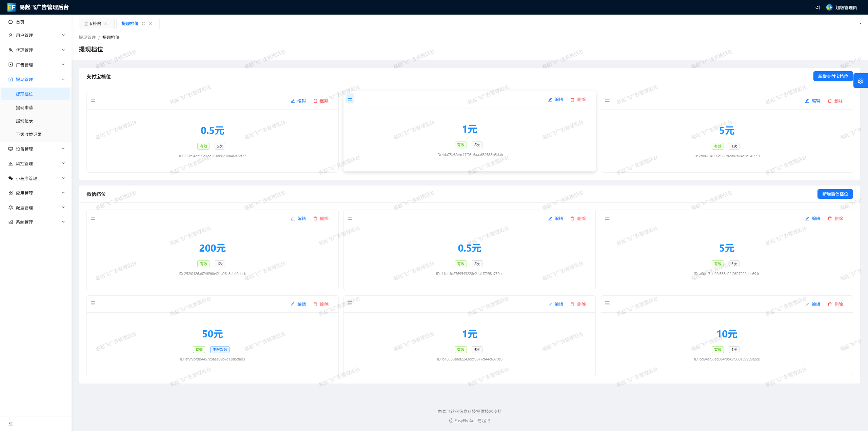
Task: Expand 风控管理 sidebar menu
Action: pos(36,163)
